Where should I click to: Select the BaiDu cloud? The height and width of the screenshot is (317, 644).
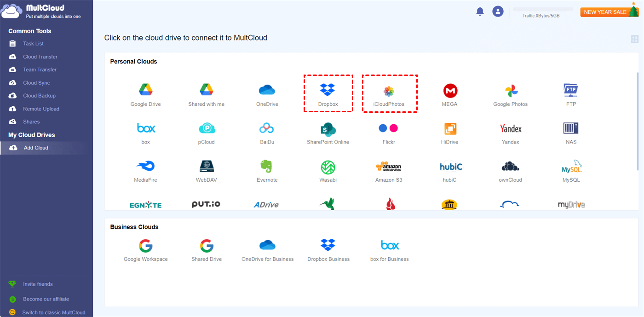[267, 133]
